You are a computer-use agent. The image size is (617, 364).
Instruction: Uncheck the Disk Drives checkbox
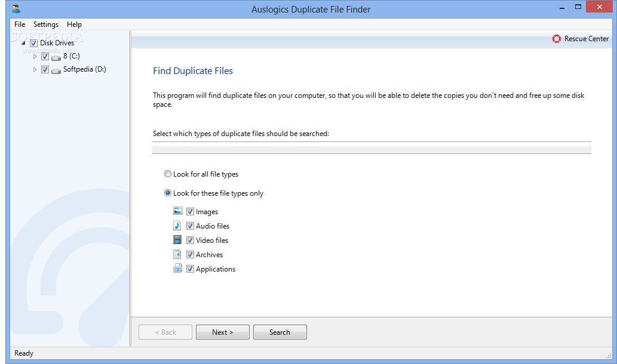(34, 43)
